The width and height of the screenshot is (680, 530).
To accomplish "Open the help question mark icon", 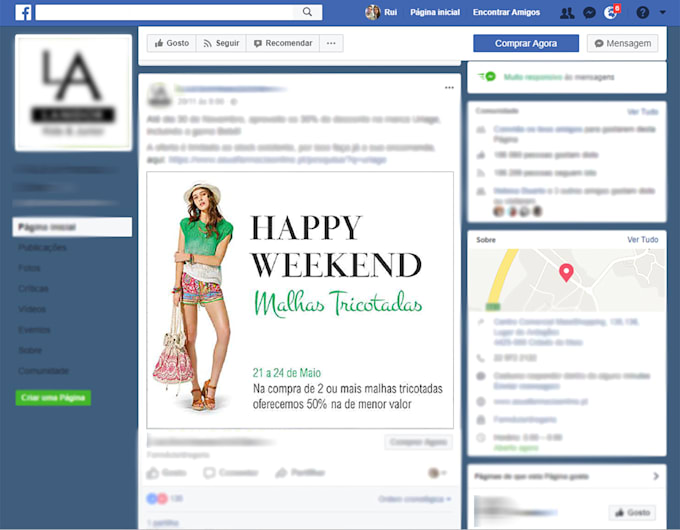I will pos(643,13).
